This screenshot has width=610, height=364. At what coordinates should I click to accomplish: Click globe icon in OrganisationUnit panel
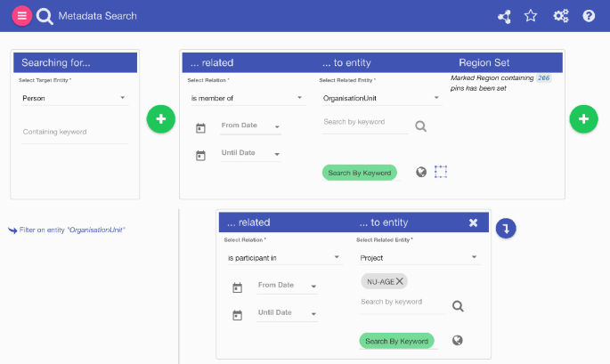pyautogui.click(x=421, y=172)
